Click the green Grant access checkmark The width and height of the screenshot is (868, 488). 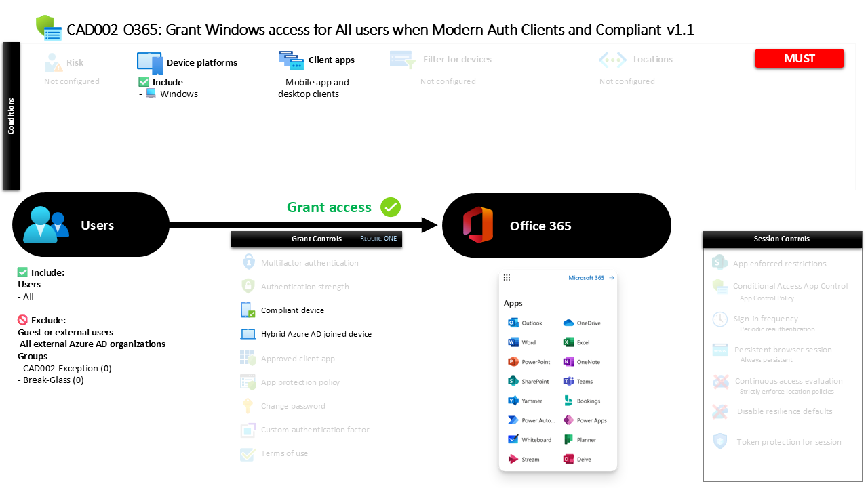[x=390, y=207]
